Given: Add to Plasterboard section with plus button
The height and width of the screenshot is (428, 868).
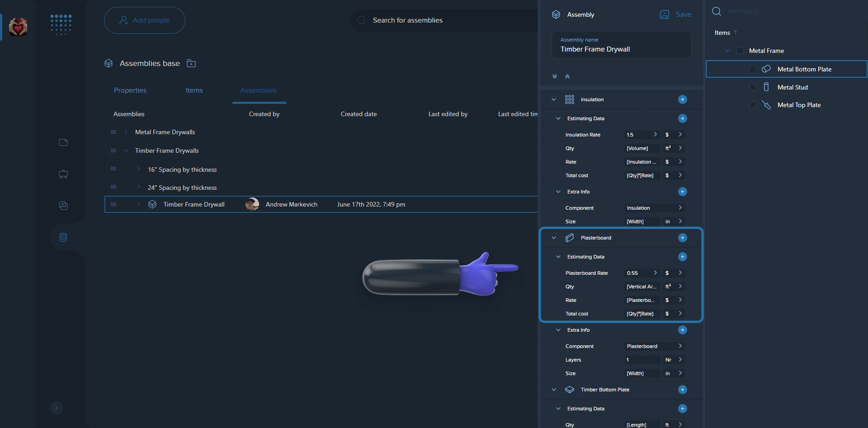Looking at the screenshot, I should 683,238.
